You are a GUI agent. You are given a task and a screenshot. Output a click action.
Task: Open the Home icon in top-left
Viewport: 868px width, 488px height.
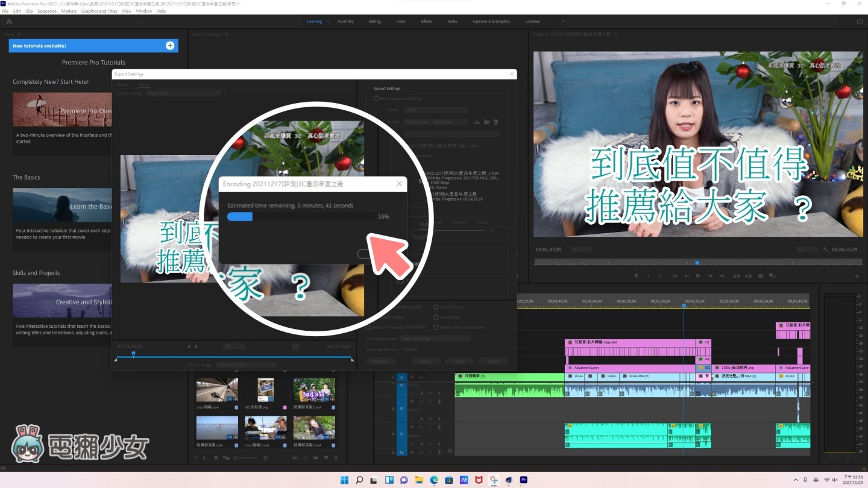click(x=8, y=21)
